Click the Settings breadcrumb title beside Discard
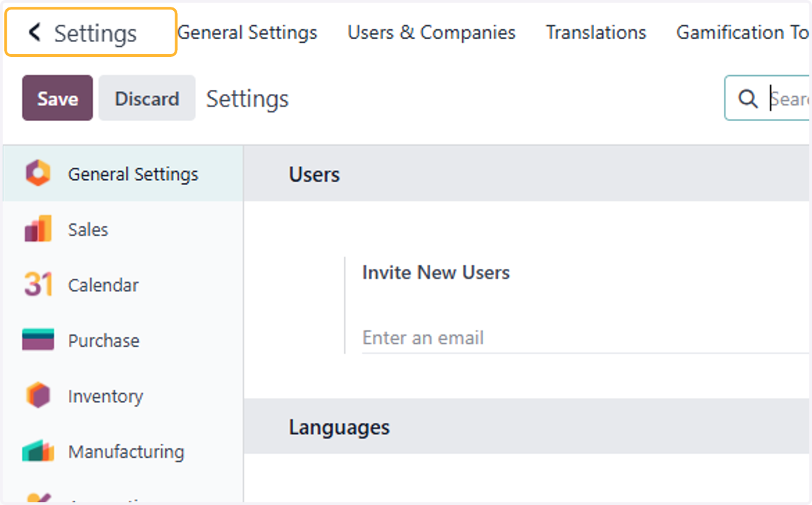 click(x=248, y=99)
